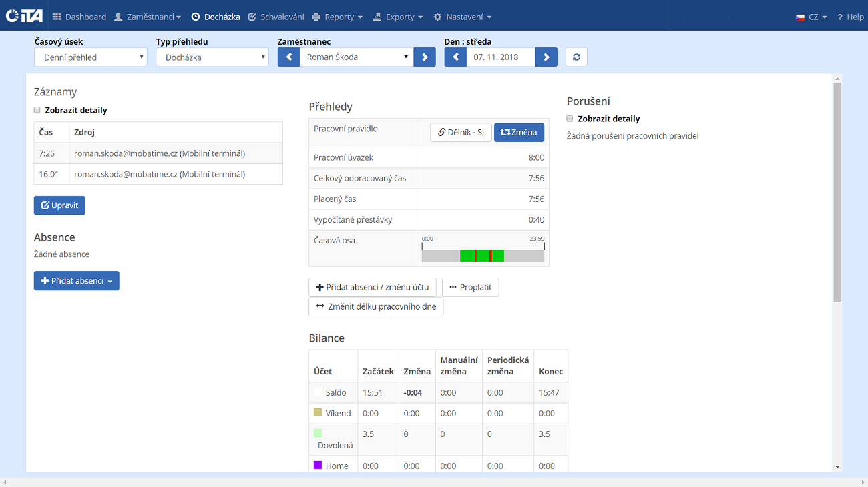The width and height of the screenshot is (868, 487).
Task: Click the purple Home account swatch
Action: click(318, 465)
